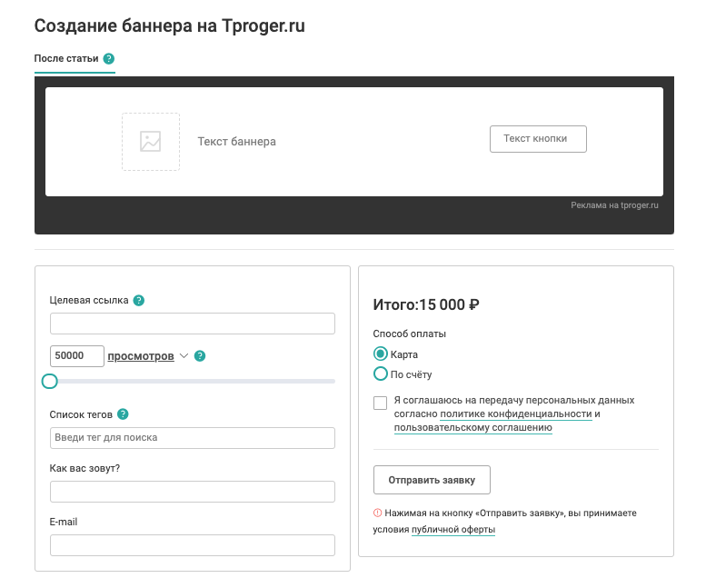
Task: Click the banner image placeholder icon
Action: (x=151, y=142)
